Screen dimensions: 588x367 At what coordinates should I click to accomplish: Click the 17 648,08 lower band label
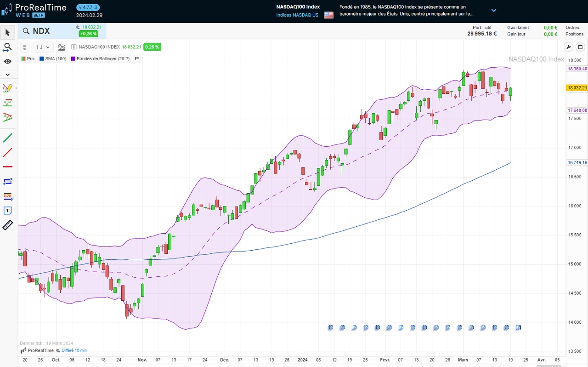coord(577,110)
